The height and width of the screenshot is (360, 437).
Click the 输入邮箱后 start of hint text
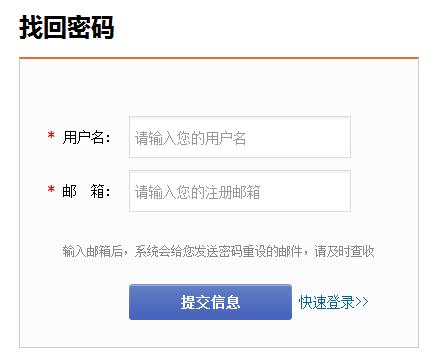(92, 251)
